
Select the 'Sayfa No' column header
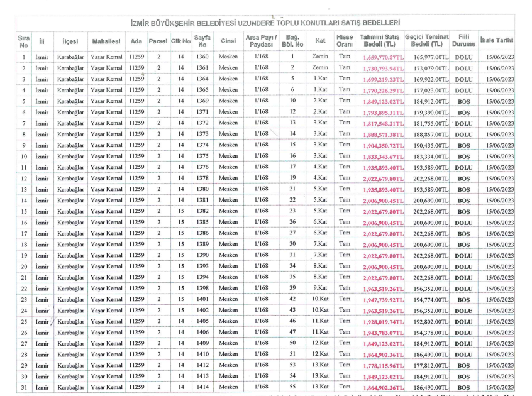202,41
